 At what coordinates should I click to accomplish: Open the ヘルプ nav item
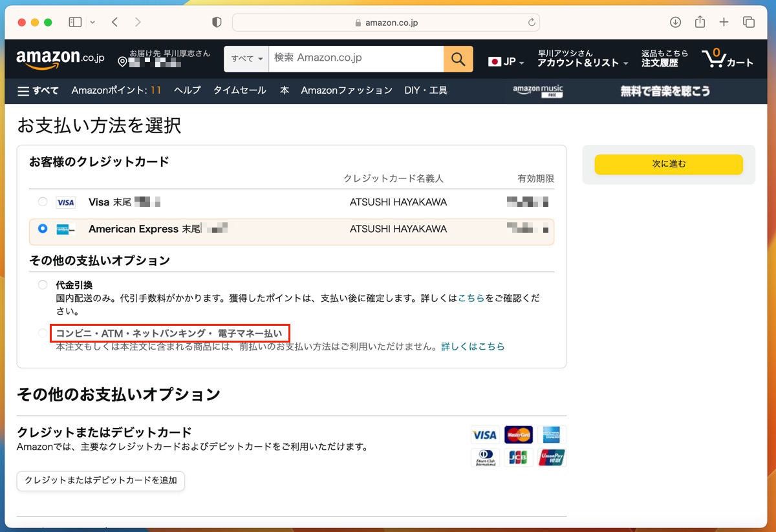188,90
